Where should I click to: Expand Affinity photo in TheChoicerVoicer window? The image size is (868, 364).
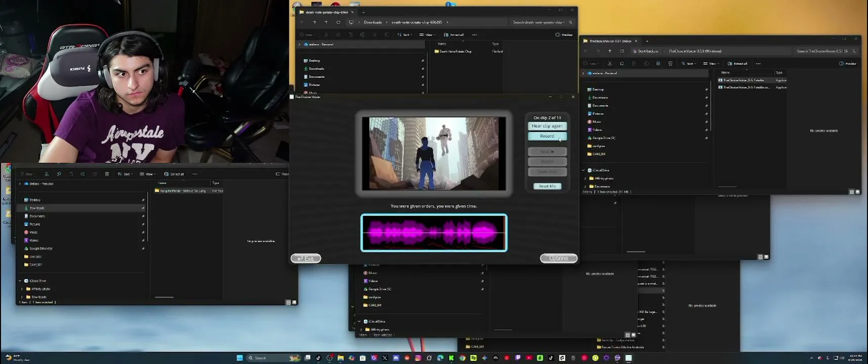coord(586,178)
